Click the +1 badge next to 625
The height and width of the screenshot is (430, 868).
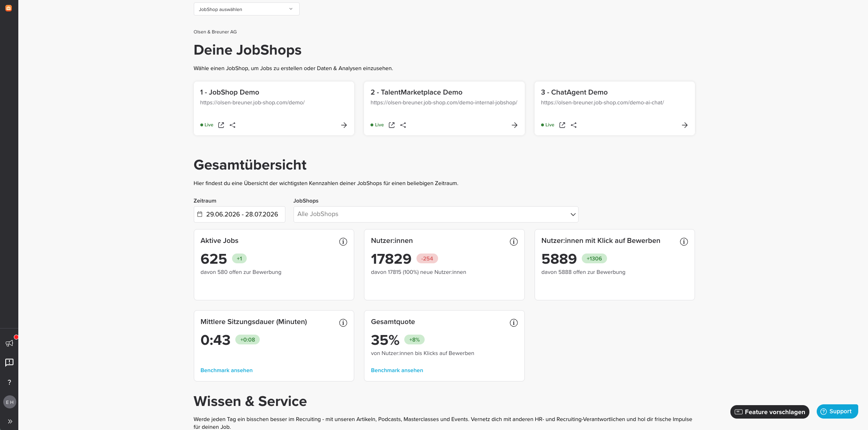239,258
